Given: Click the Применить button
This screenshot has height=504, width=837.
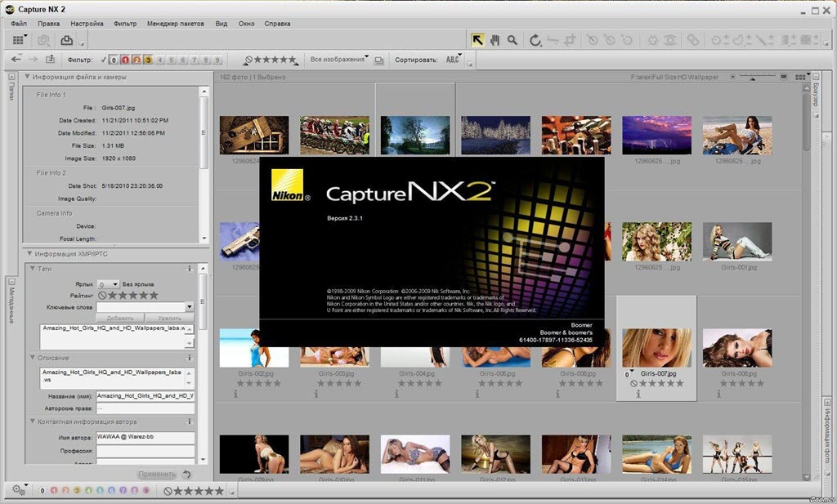Looking at the screenshot, I should [157, 474].
